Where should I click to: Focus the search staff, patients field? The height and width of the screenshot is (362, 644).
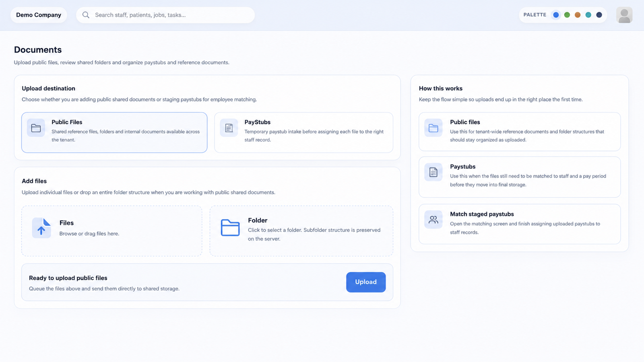[x=165, y=15]
